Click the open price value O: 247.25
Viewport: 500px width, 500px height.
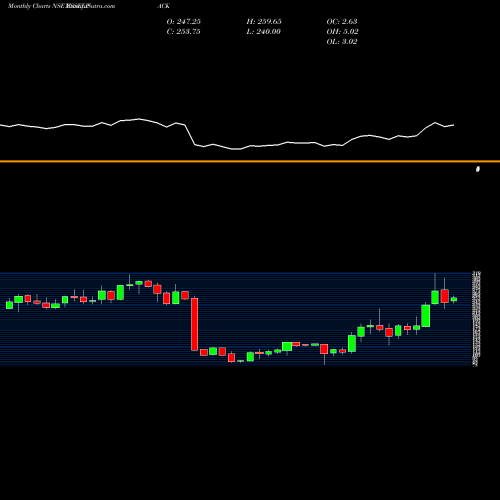[184, 22]
